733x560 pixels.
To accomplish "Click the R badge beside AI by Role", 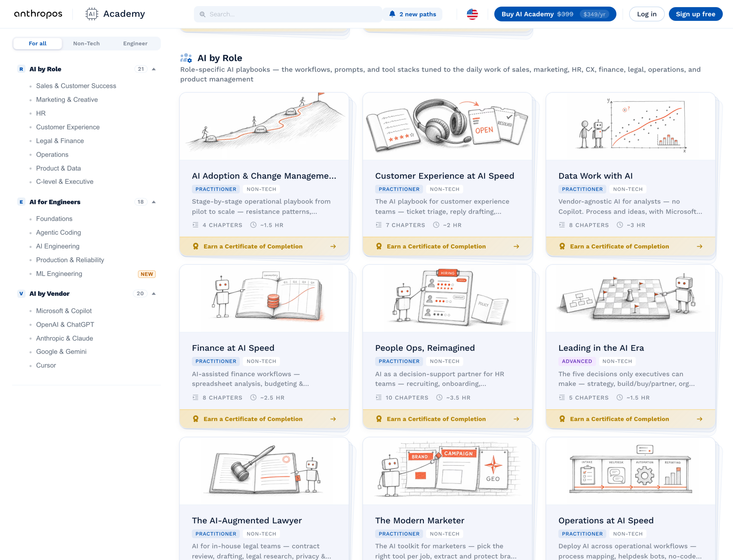I will coord(21,69).
